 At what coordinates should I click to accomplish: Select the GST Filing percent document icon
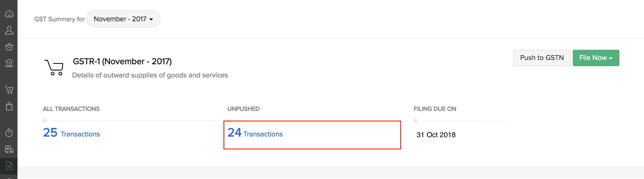click(x=9, y=166)
